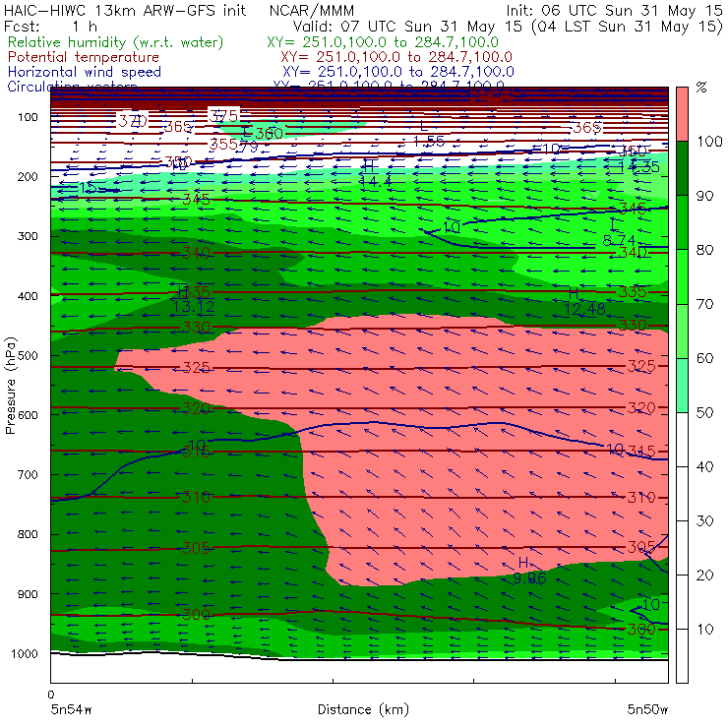Click the '375' potential temperature contour label
This screenshot has height=728, width=728.
(223, 116)
